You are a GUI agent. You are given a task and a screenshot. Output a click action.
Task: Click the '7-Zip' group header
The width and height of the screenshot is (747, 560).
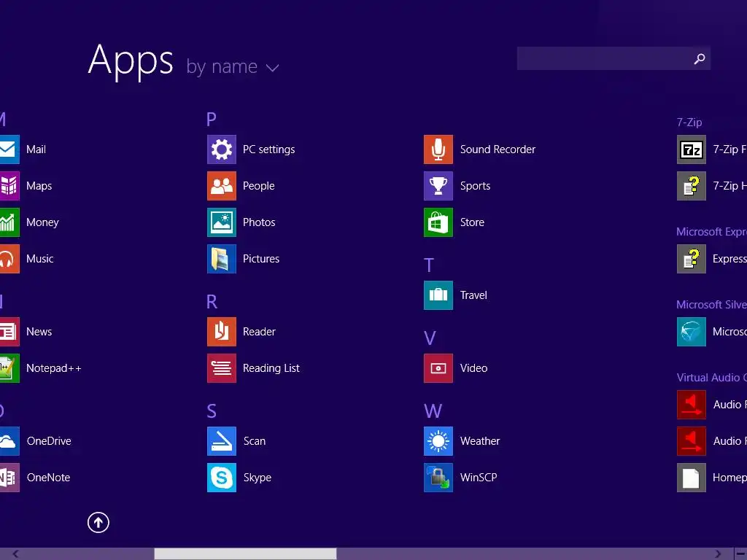(x=689, y=122)
